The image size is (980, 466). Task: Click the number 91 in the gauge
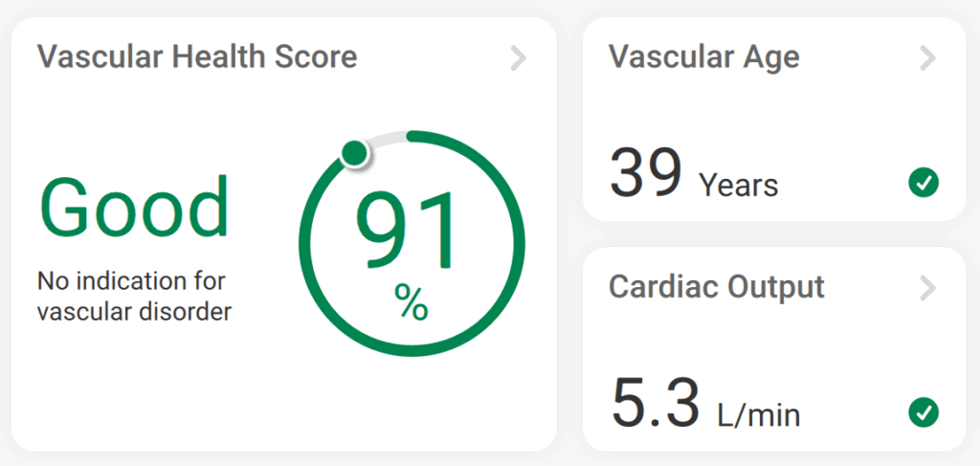point(405,233)
